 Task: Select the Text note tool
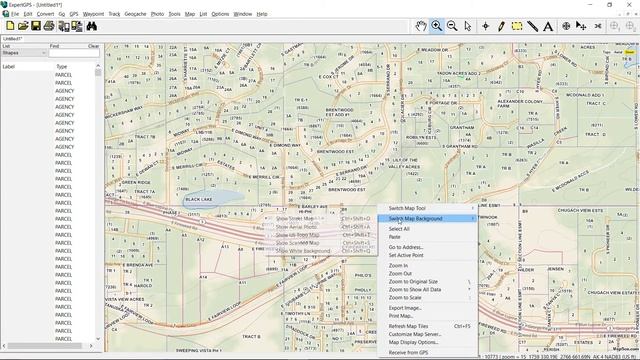[548, 26]
